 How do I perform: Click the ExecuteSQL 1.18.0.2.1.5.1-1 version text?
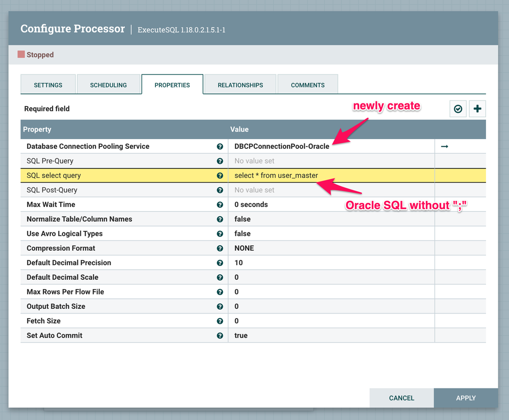[181, 30]
